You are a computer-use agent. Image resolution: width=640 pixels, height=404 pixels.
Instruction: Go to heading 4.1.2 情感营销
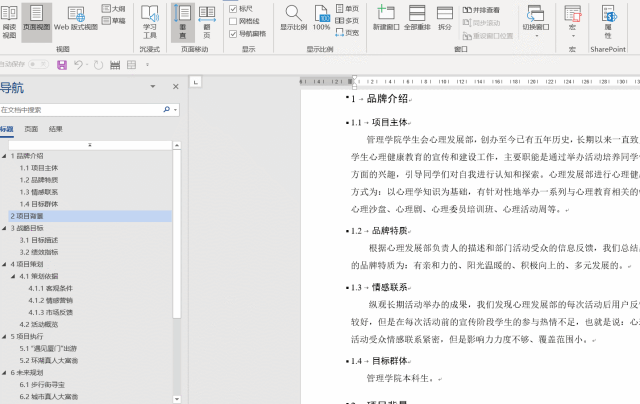pos(51,300)
